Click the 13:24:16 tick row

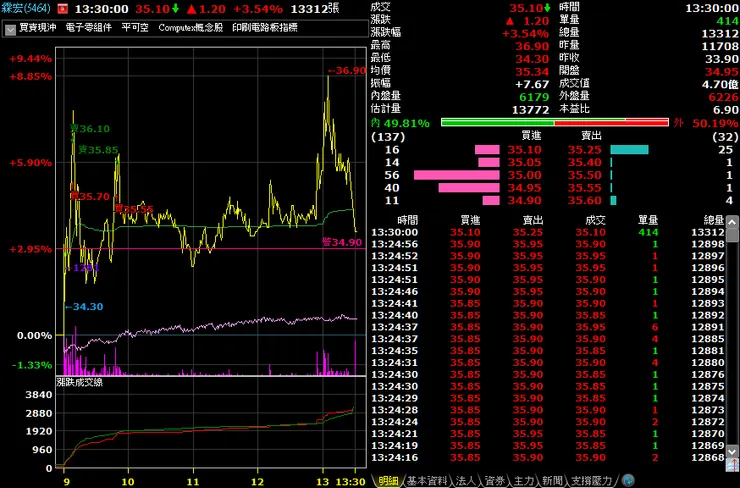547,457
